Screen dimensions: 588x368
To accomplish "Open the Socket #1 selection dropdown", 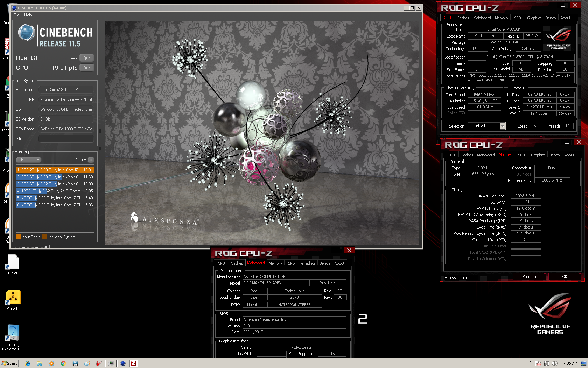I will [503, 126].
